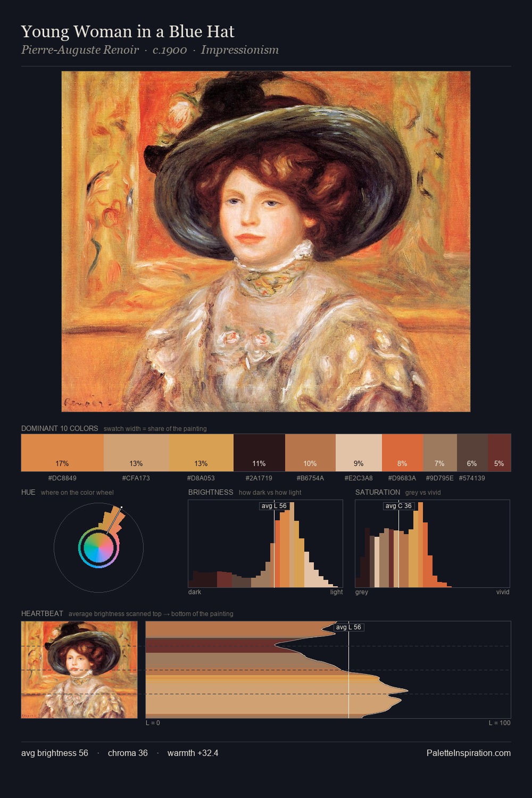Click 'chroma 36' in the footer

point(128,753)
